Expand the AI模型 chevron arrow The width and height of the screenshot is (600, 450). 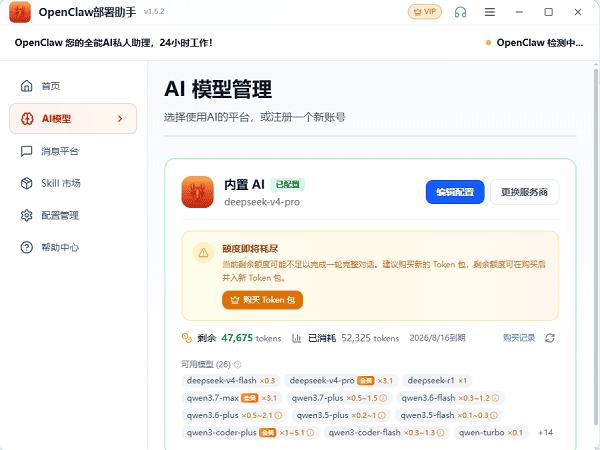click(x=120, y=119)
